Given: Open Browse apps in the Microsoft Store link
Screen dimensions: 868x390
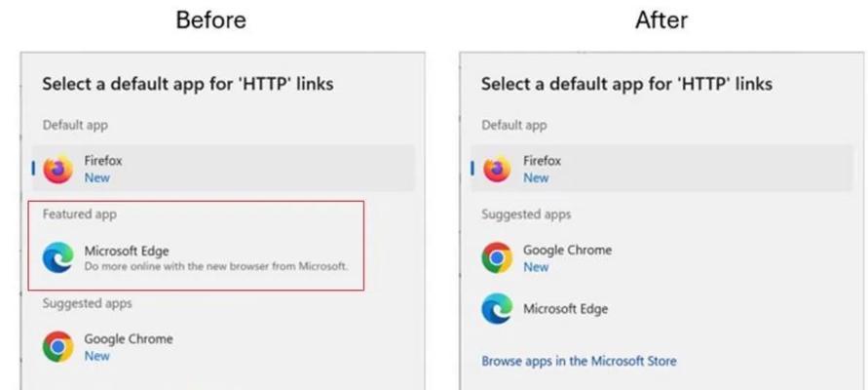Looking at the screenshot, I should (579, 361).
